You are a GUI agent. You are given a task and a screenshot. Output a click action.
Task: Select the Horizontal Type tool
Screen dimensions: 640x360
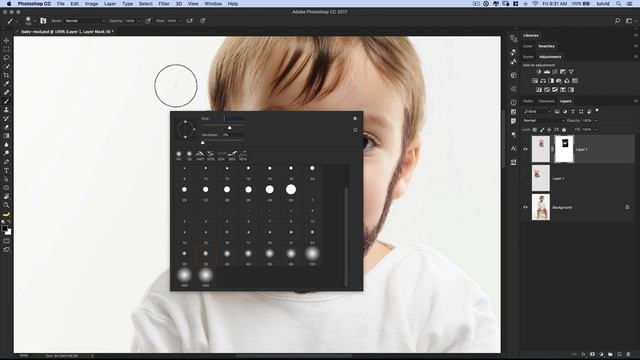6,171
